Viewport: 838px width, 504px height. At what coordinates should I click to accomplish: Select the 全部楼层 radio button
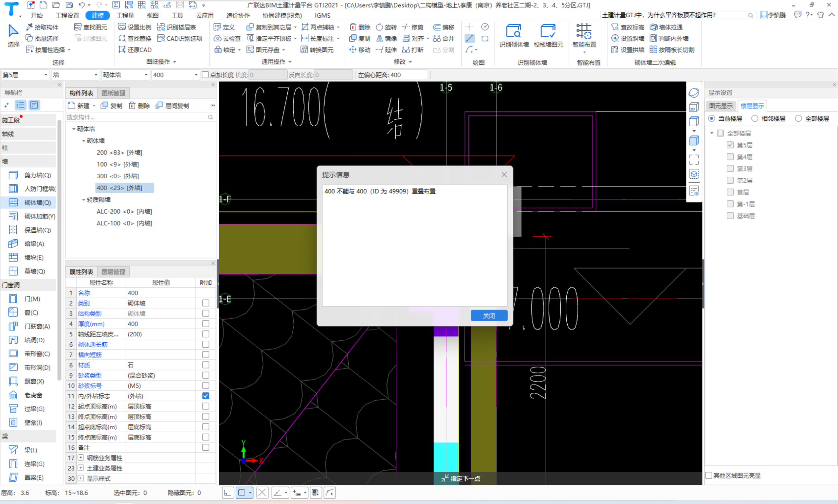click(798, 118)
